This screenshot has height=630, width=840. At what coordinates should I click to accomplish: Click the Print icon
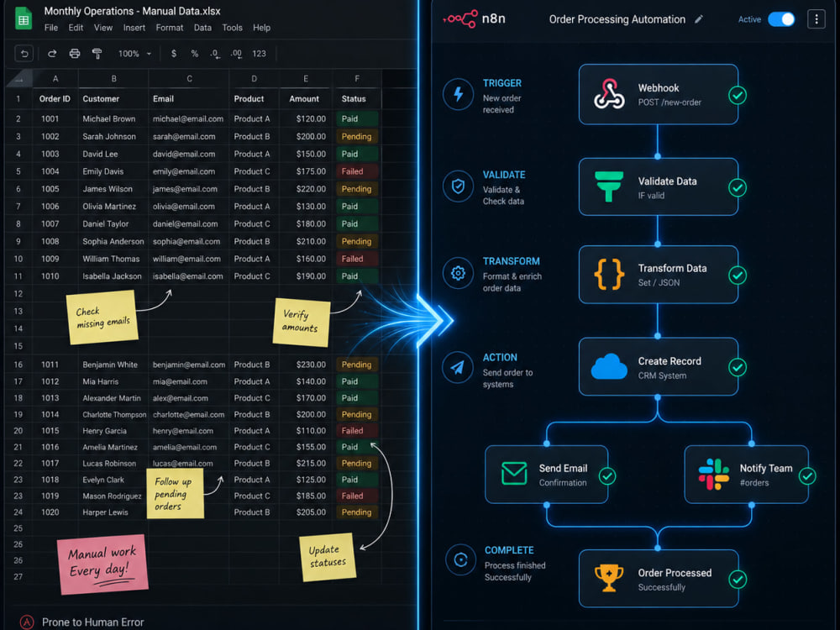pos(75,54)
